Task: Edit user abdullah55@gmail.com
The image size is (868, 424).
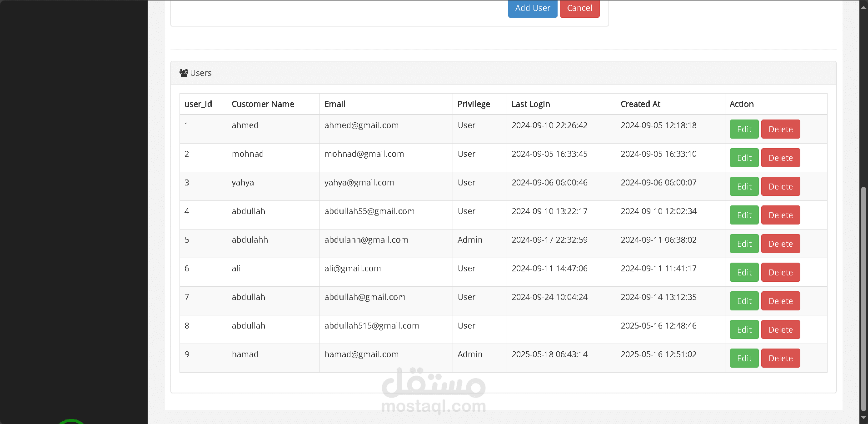Action: point(744,215)
